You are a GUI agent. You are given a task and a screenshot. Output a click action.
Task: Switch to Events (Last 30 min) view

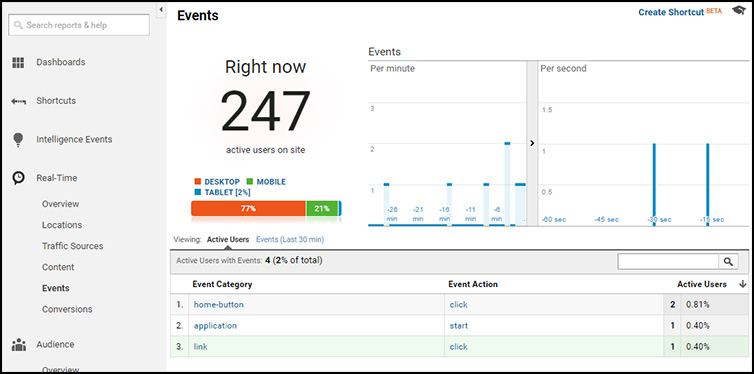pos(290,239)
